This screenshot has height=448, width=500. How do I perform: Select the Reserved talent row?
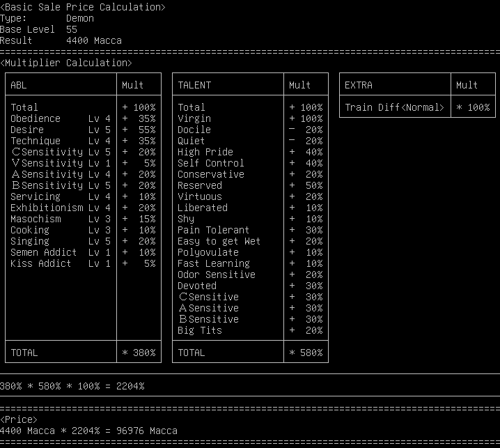pos(250,185)
